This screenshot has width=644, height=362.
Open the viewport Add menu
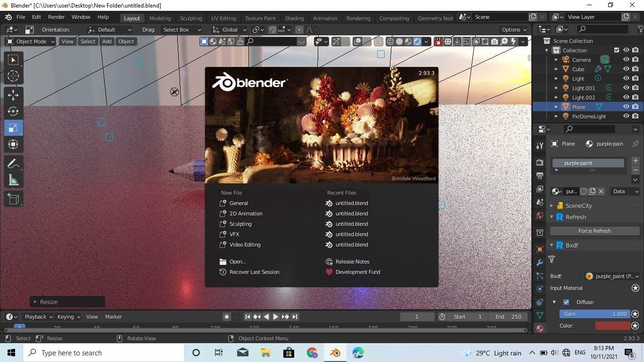[107, 41]
